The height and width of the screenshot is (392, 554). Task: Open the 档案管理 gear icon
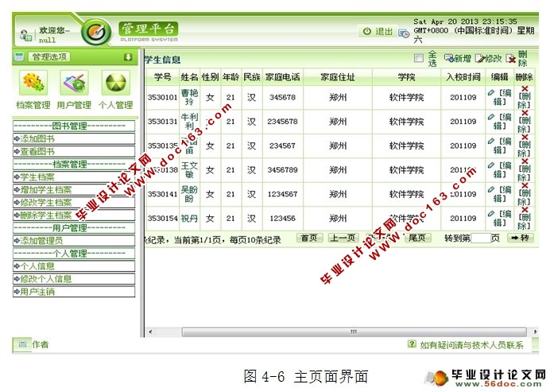click(x=33, y=83)
